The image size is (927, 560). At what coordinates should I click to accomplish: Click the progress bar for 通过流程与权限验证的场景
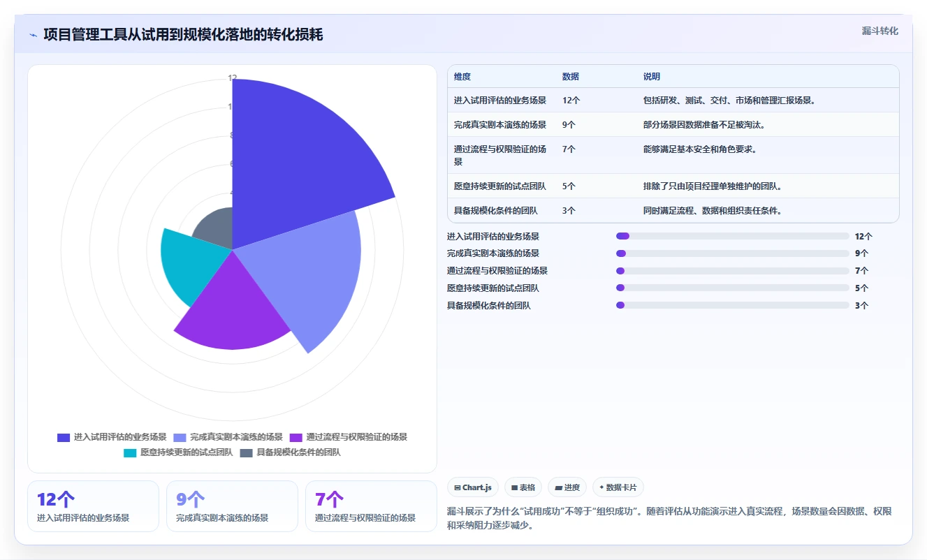click(733, 270)
